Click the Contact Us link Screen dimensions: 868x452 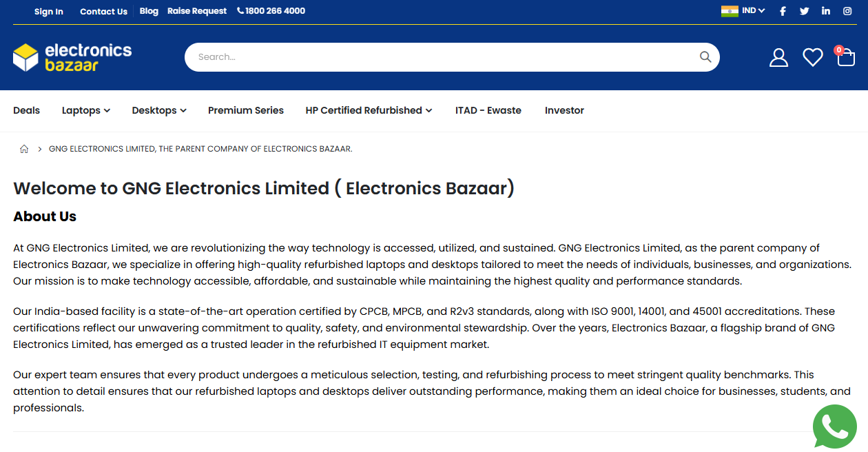tap(103, 11)
